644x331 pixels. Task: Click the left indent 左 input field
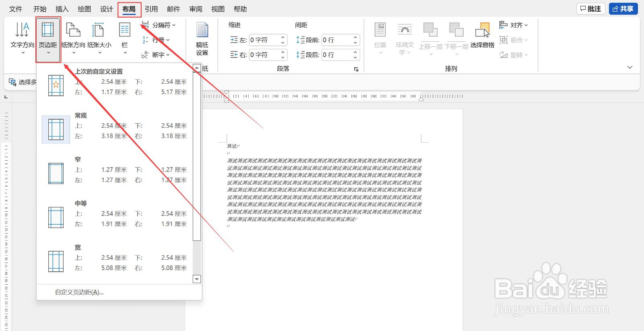point(264,40)
